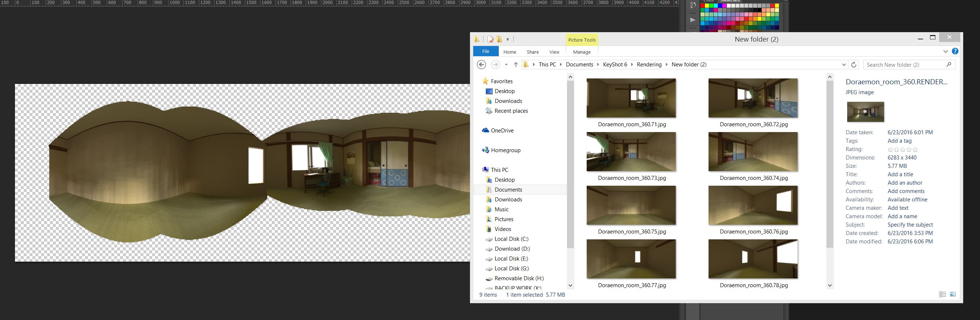
Task: Pick the pure red swatch in Swatches panel
Action: [703, 6]
